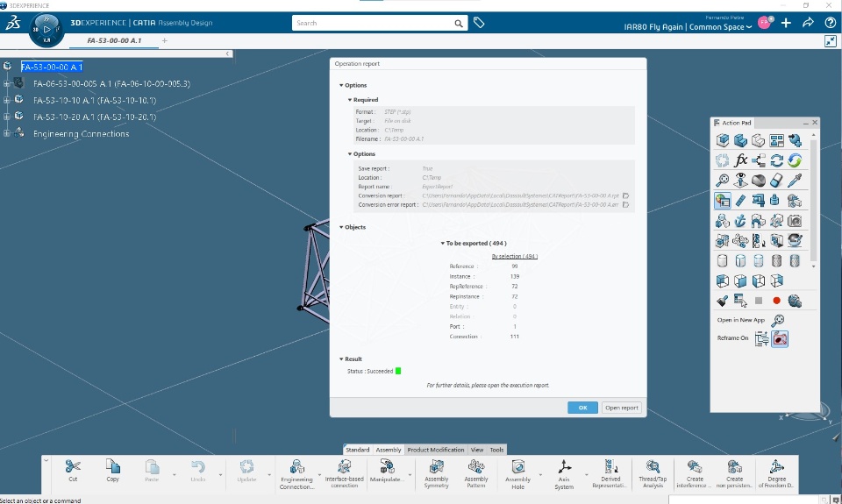Open the Engineering Connection command
Image resolution: width=842 pixels, height=504 pixels.
click(296, 474)
